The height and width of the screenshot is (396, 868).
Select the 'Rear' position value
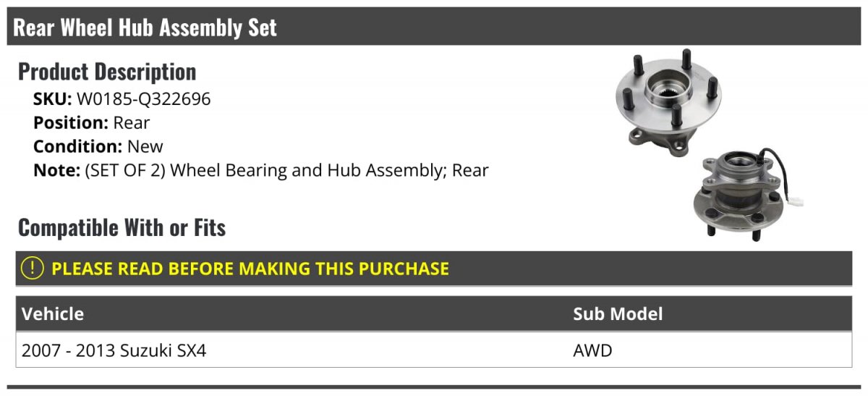point(132,122)
